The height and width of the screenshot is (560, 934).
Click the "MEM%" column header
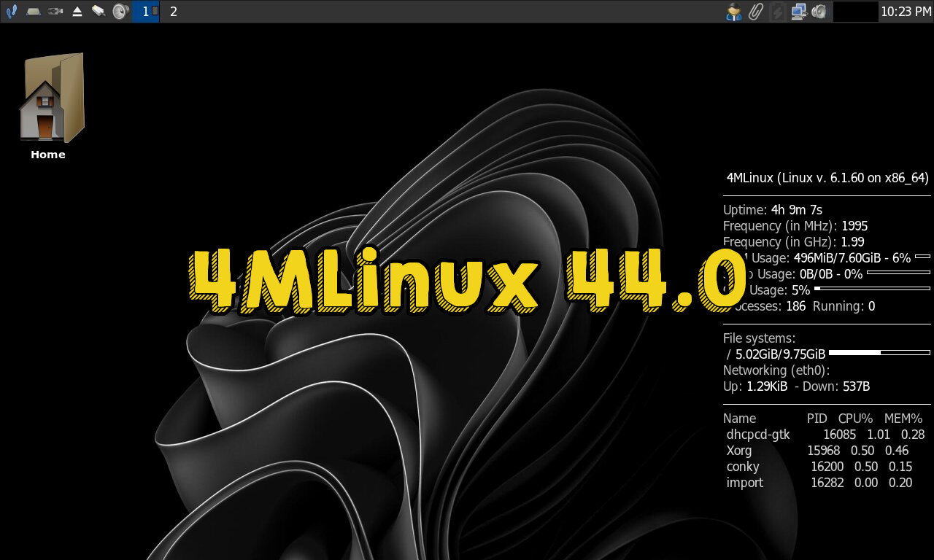(903, 419)
